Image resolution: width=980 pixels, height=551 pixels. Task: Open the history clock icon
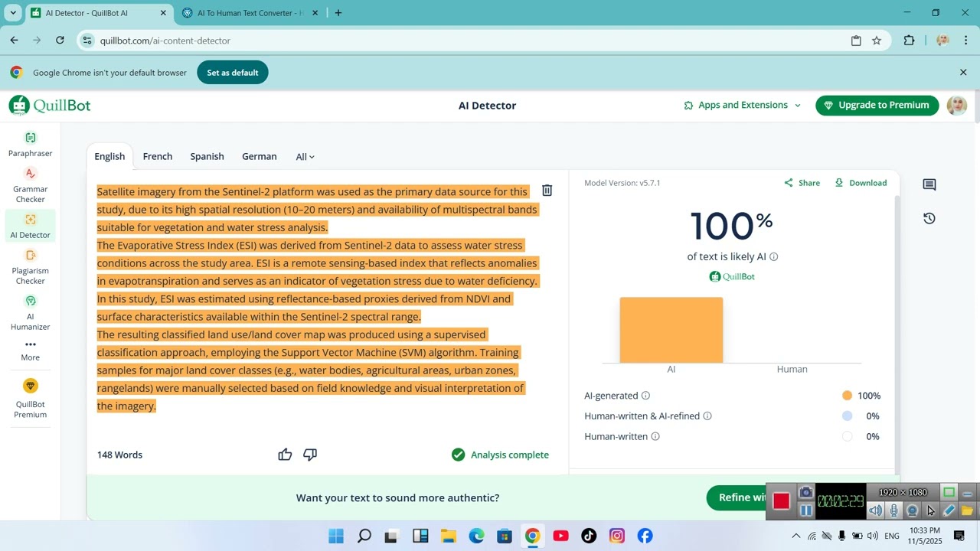[929, 218]
